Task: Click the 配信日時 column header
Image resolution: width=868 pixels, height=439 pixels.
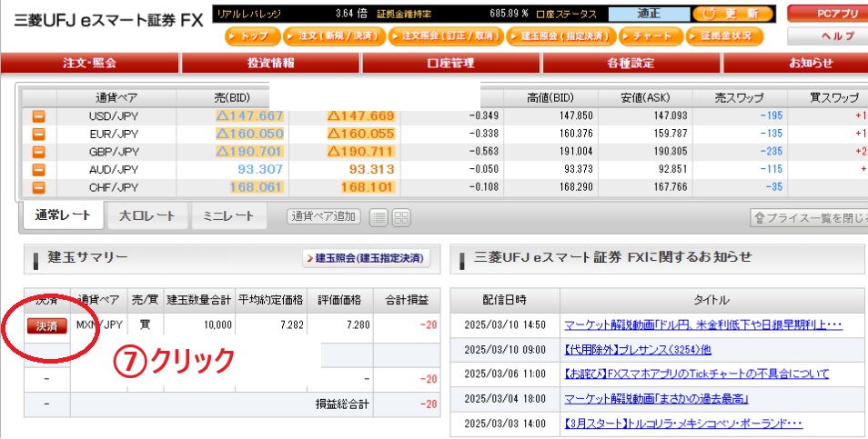Action: pyautogui.click(x=505, y=300)
